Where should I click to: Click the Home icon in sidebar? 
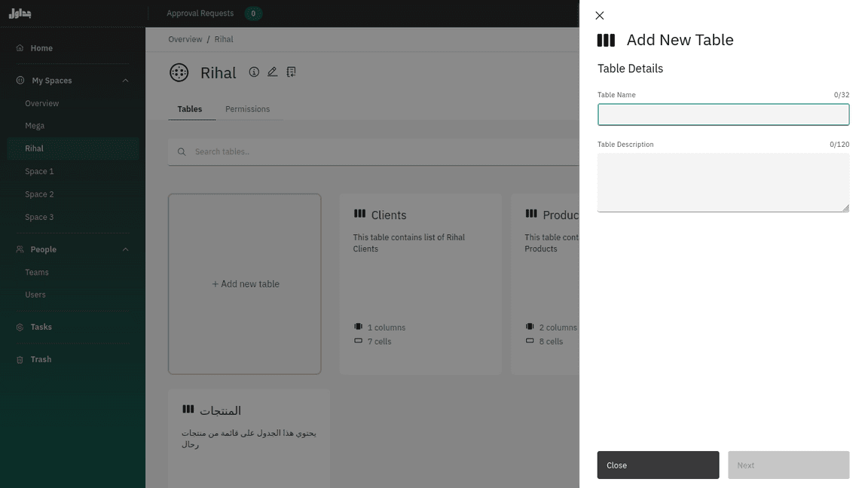pos(20,48)
